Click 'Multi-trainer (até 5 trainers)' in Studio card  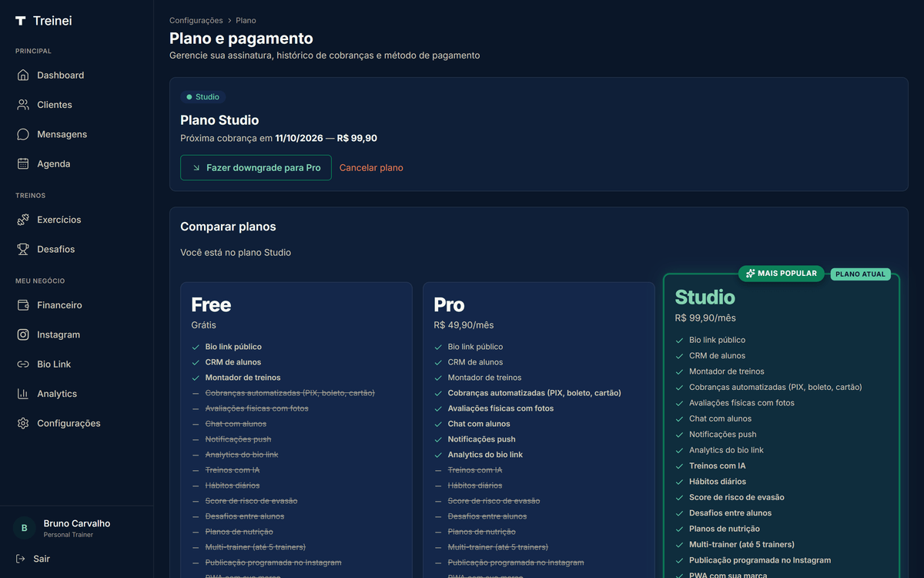point(742,544)
